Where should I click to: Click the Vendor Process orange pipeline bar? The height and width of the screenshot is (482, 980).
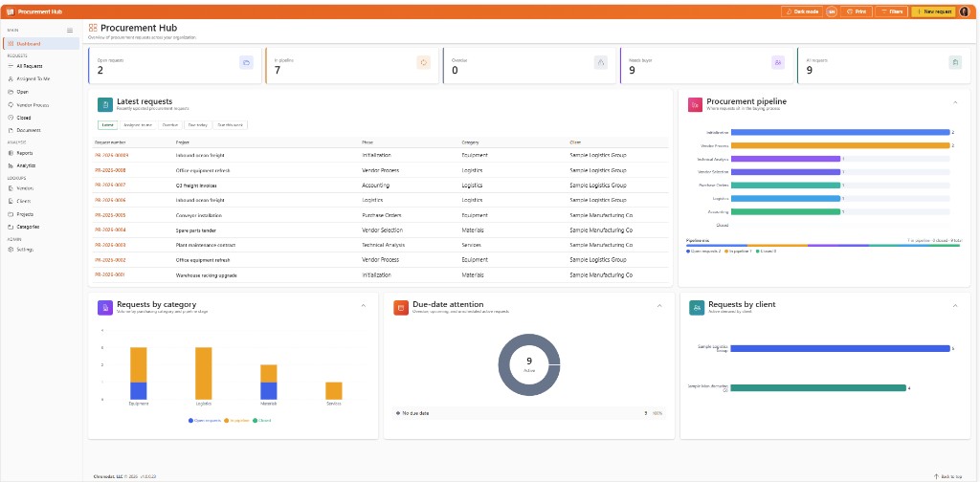pos(840,145)
